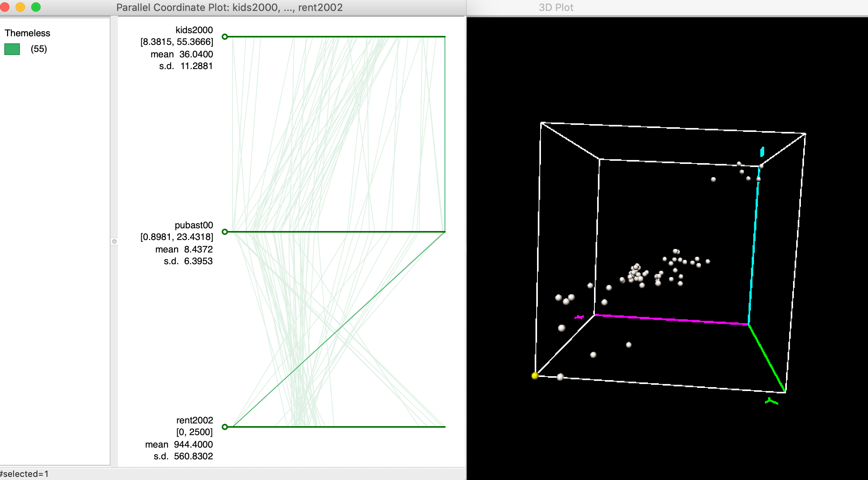The image size is (868, 480).
Task: Click the legend count label (55)
Action: tap(39, 49)
